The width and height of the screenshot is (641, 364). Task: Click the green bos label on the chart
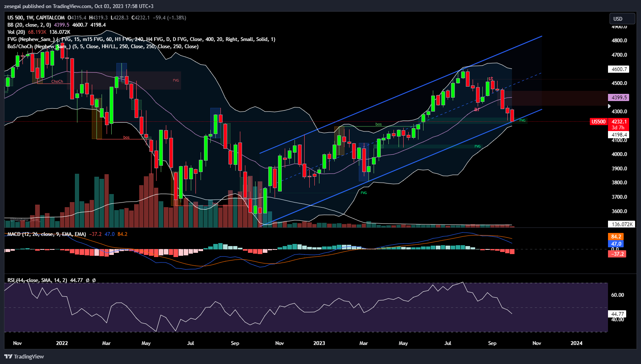pos(379,124)
